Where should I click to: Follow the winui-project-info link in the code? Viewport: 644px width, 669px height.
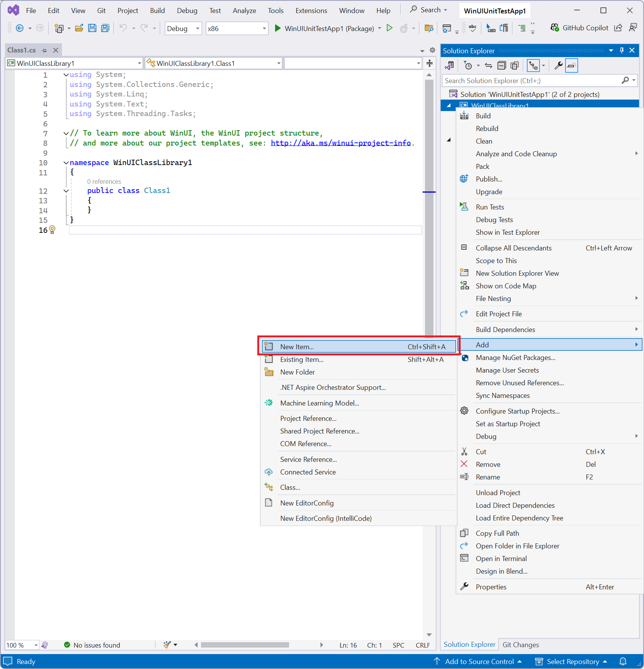340,143
